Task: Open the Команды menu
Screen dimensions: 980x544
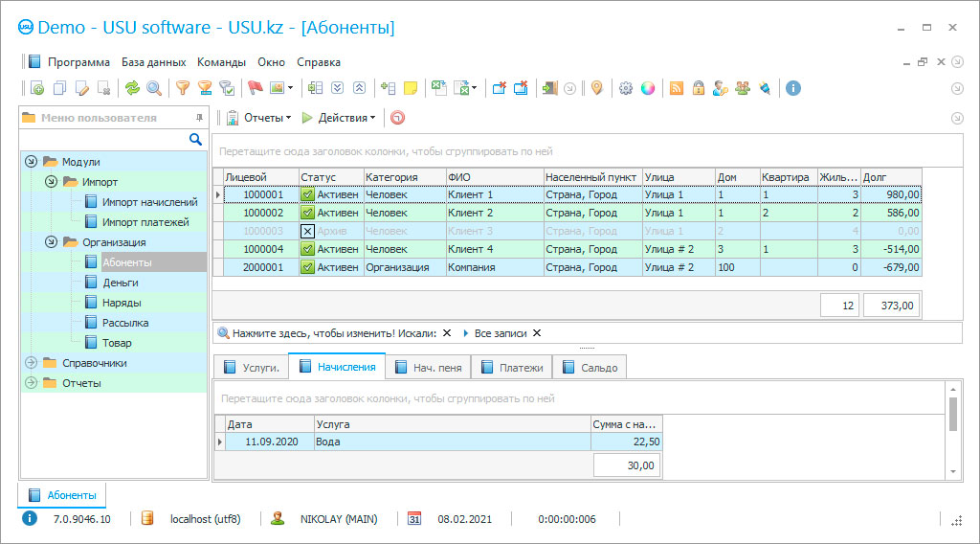Action: (x=221, y=62)
